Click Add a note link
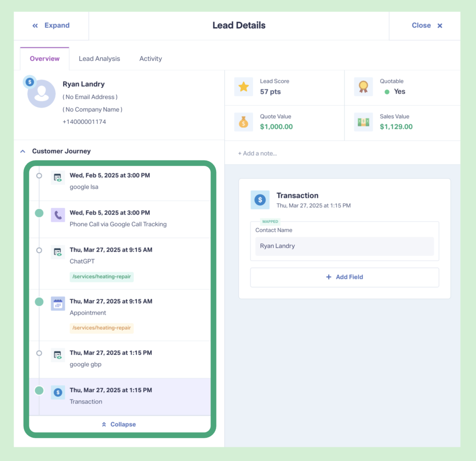Viewport: 476px width, 461px height. click(258, 153)
